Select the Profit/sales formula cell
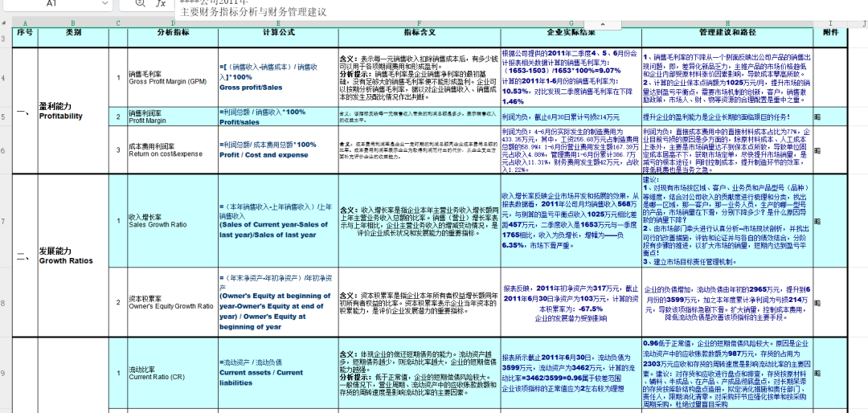This screenshot has height=413, width=868. click(278, 117)
